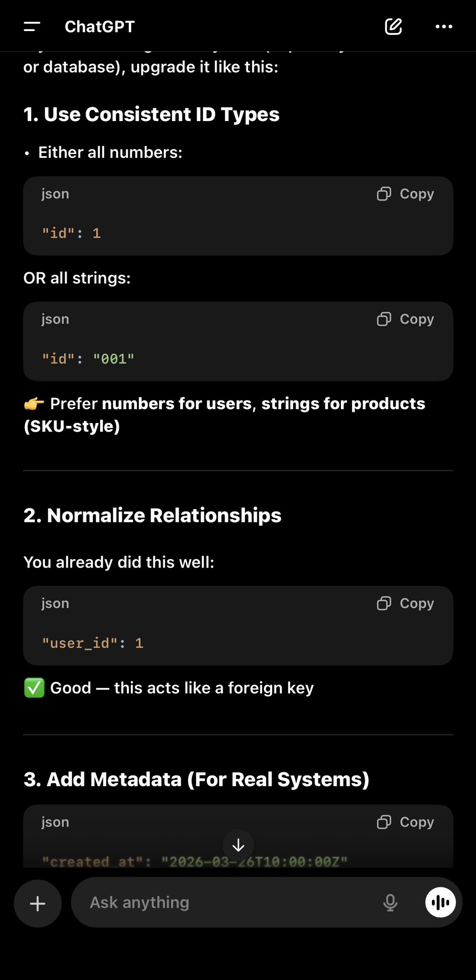Tap the "Normalize Relationships" heading
The image size is (476, 980).
coord(152,515)
